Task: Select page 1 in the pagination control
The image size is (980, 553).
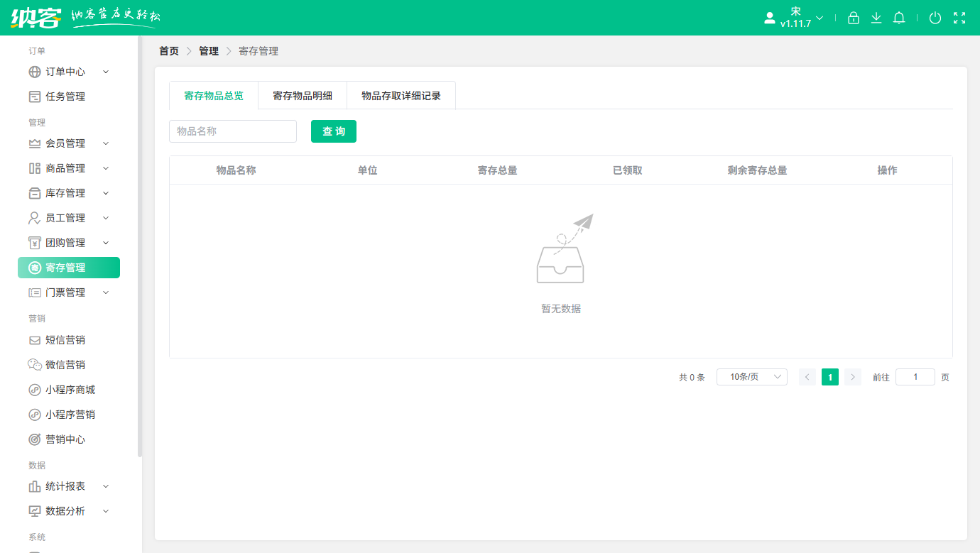Action: [x=829, y=377]
